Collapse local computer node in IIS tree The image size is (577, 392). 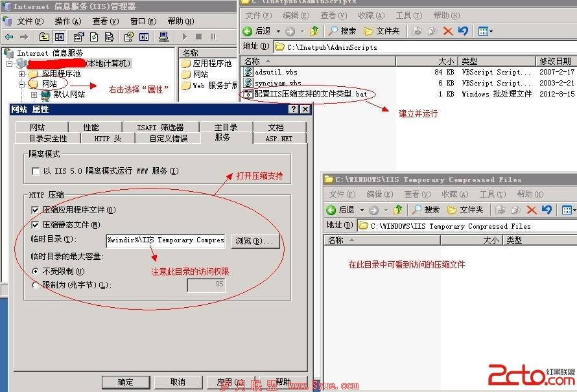pyautogui.click(x=9, y=63)
